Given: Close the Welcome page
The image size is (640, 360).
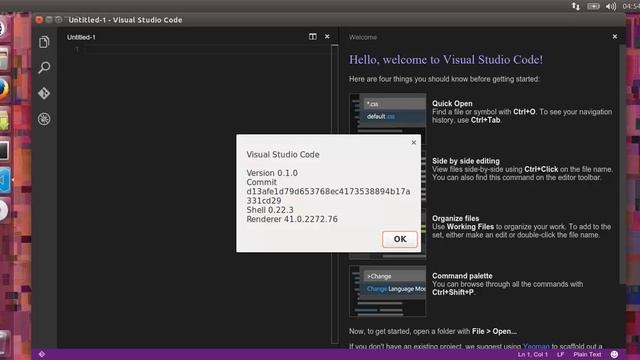Looking at the screenshot, I should coord(615,37).
